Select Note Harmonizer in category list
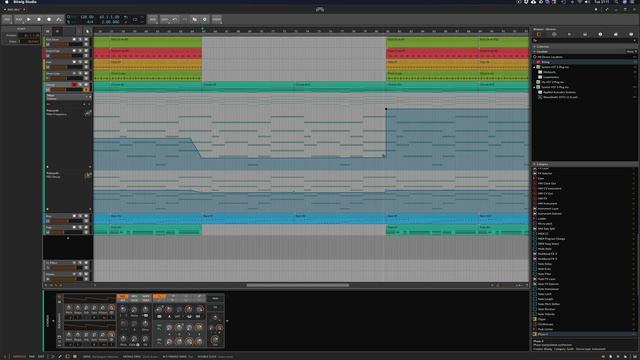Viewport: 640px width, 360px height. 584,289
